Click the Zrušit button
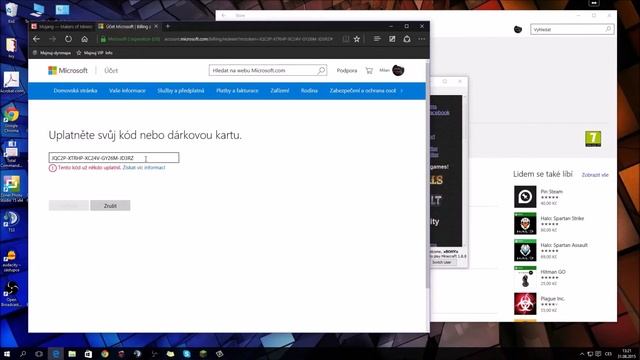Viewport: 640px width, 360px height. 110,205
